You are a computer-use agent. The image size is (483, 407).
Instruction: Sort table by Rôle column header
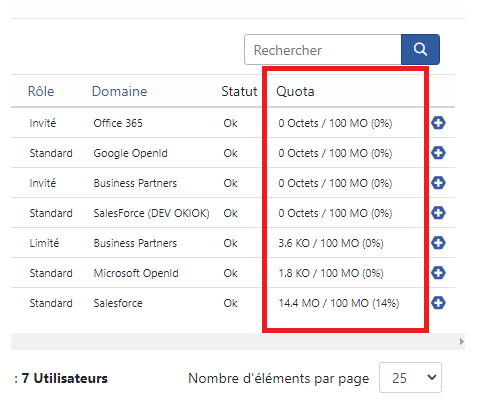[41, 91]
